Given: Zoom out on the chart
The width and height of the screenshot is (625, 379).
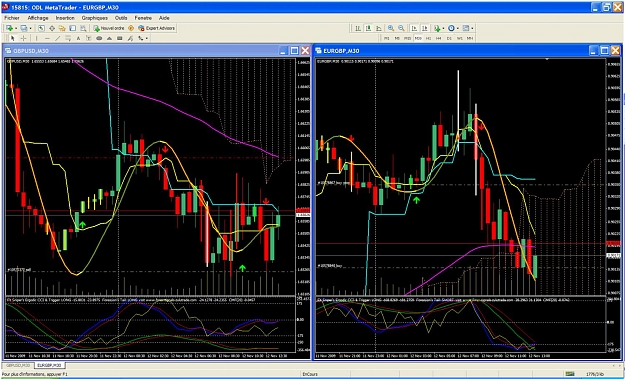Looking at the screenshot, I should pos(401,28).
